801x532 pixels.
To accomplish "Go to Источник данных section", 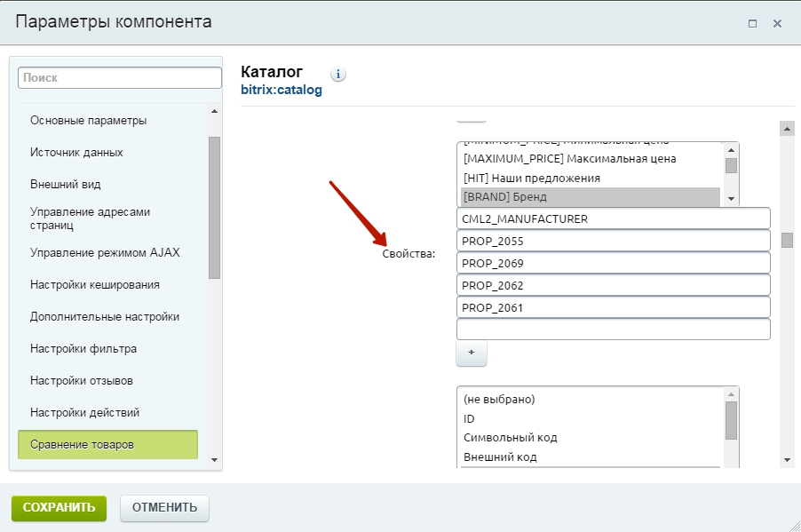I will [76, 152].
